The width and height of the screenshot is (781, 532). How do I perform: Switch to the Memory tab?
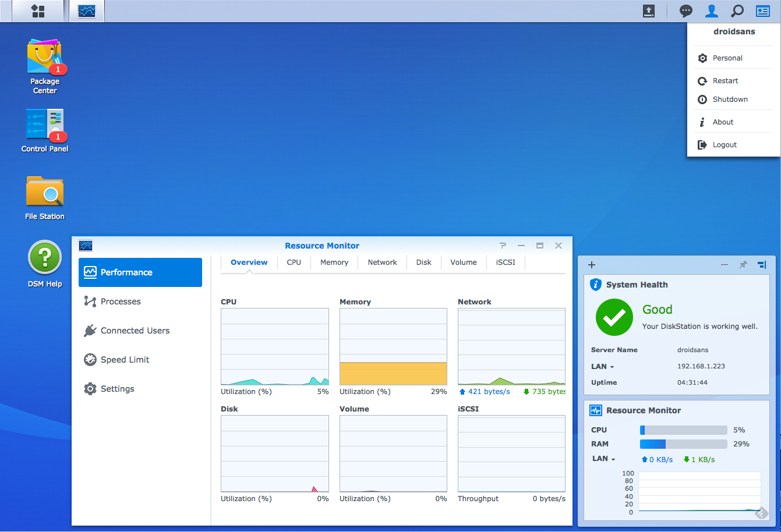(x=334, y=263)
